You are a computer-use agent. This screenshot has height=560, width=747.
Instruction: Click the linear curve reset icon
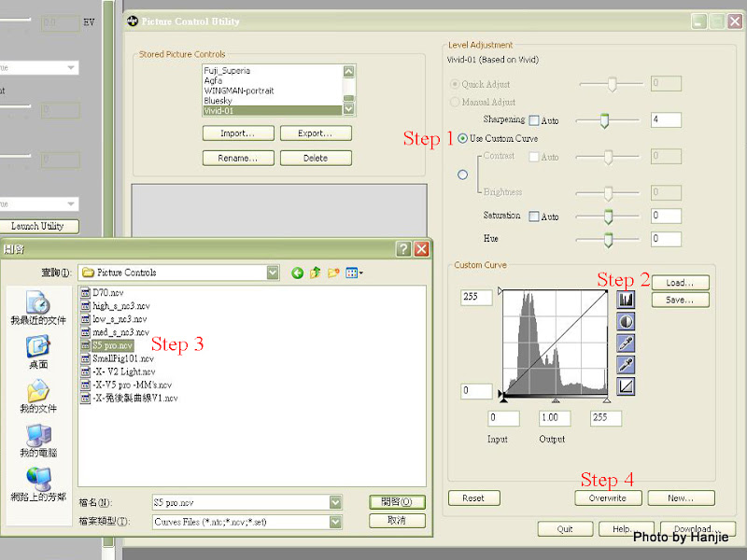(626, 385)
